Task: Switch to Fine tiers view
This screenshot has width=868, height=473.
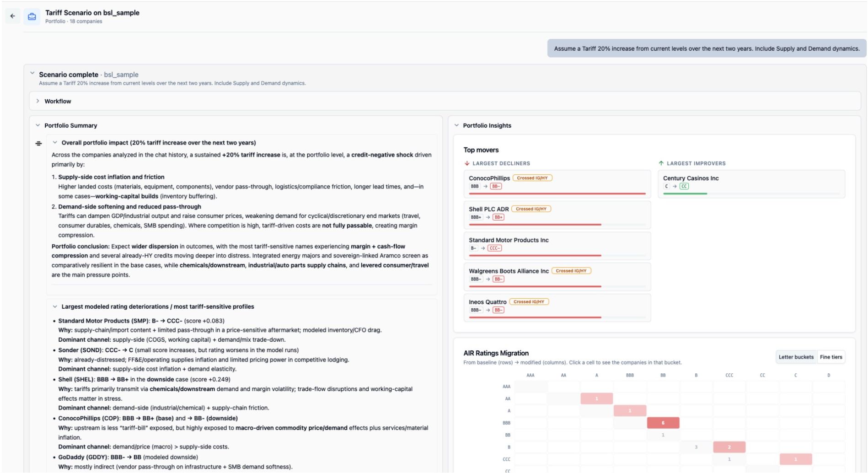Action: [830, 357]
